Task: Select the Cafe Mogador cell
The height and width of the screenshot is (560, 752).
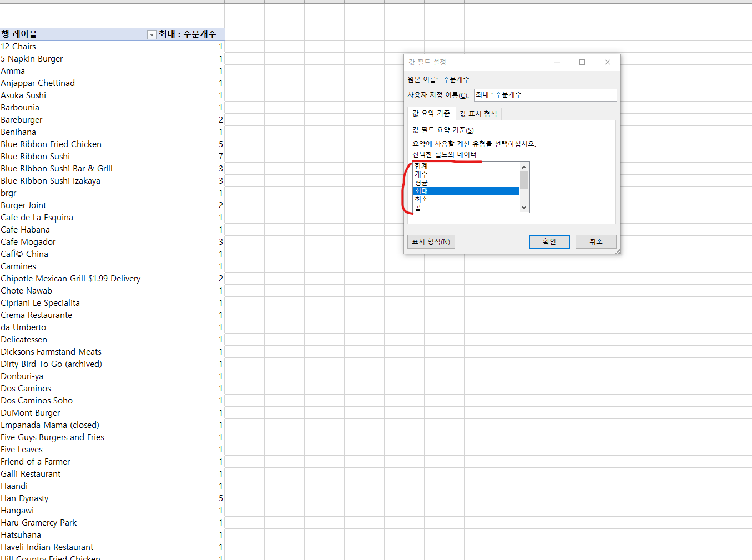Action: (78, 242)
